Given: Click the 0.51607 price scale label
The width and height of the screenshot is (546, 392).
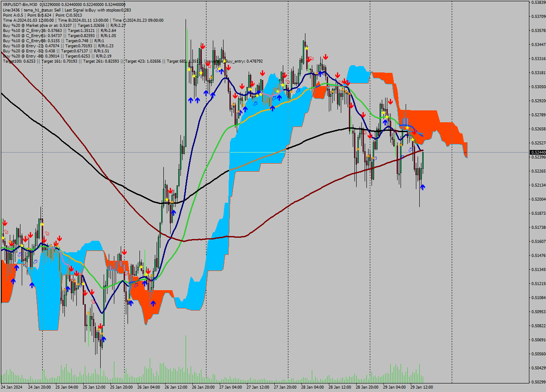Looking at the screenshot, I should (x=538, y=242).
